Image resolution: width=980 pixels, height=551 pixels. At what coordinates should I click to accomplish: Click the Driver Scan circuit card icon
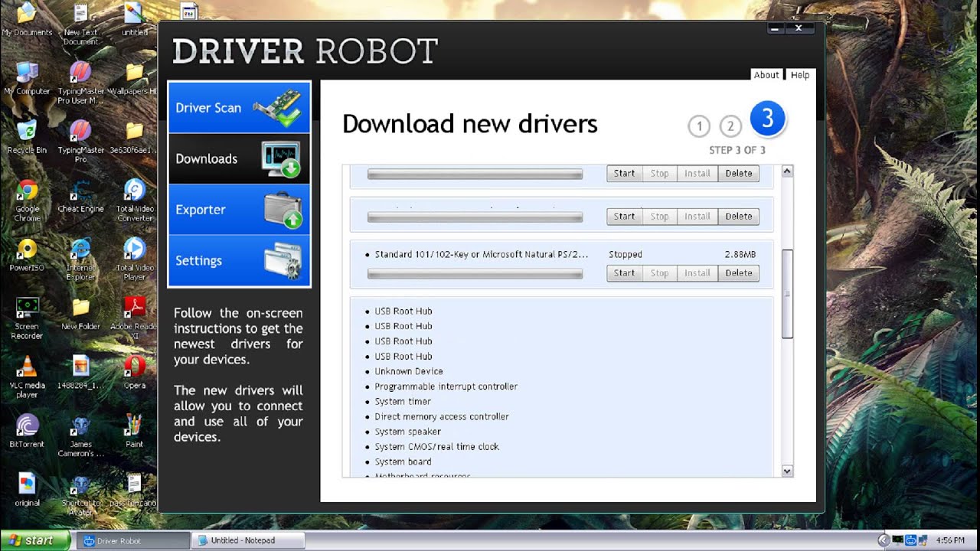pos(278,108)
